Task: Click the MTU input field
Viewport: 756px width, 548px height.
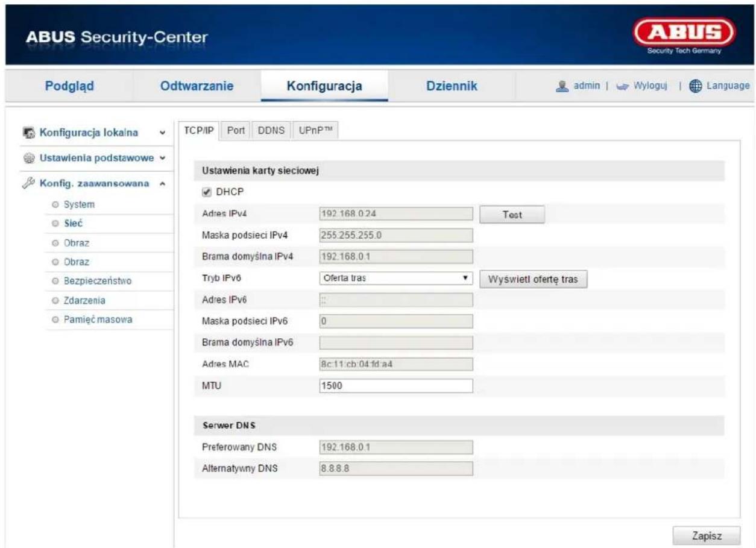Action: [395, 386]
